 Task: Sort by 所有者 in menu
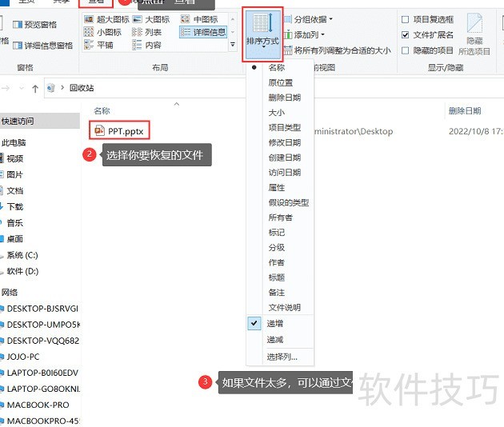[281, 217]
